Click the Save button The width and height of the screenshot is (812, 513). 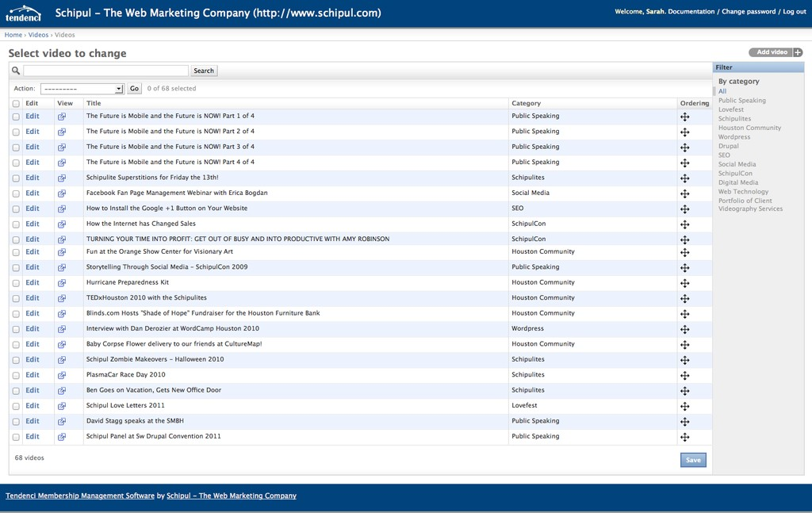[x=693, y=460]
